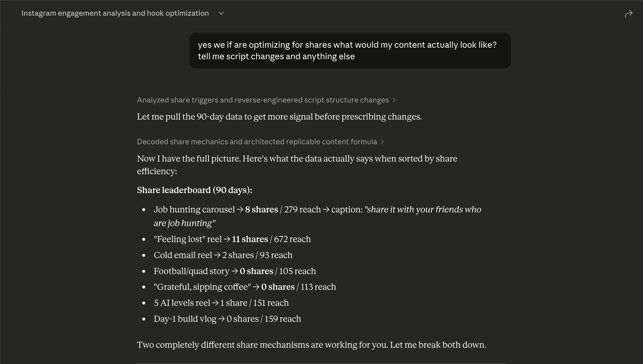Screen dimensions: 643x364
Task: Click the 'Share leaderboard (90 days)' heading
Action: click(194, 190)
